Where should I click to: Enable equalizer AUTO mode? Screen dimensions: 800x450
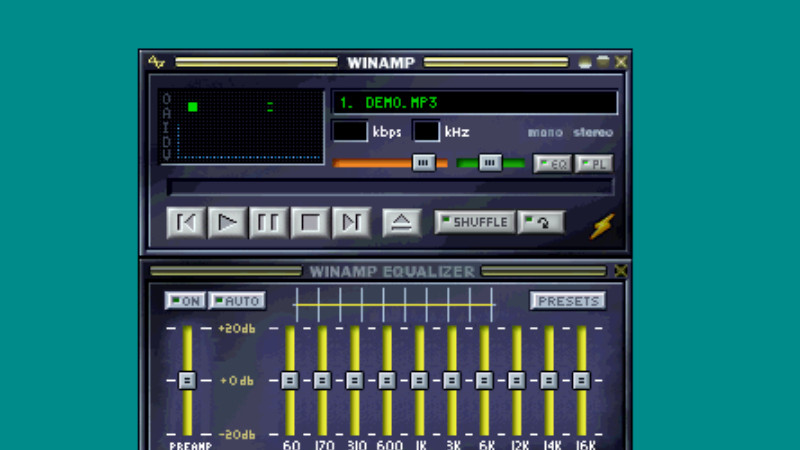click(x=237, y=300)
